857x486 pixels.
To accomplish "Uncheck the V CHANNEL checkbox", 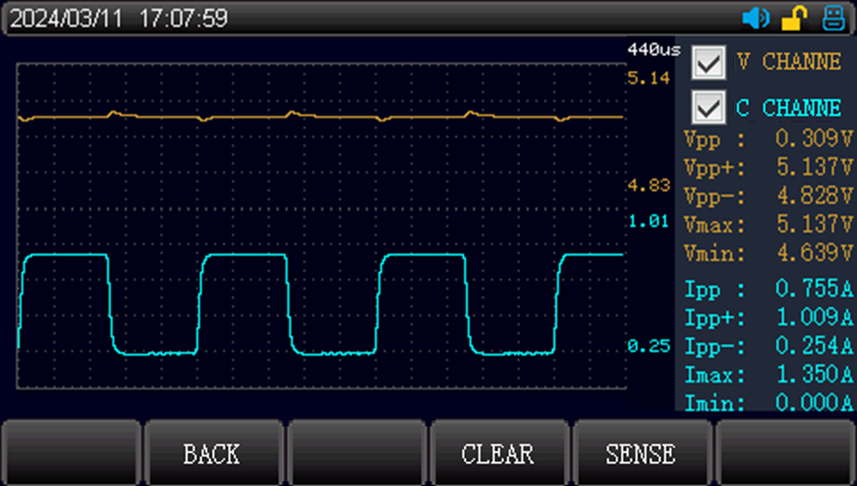I will pos(708,63).
